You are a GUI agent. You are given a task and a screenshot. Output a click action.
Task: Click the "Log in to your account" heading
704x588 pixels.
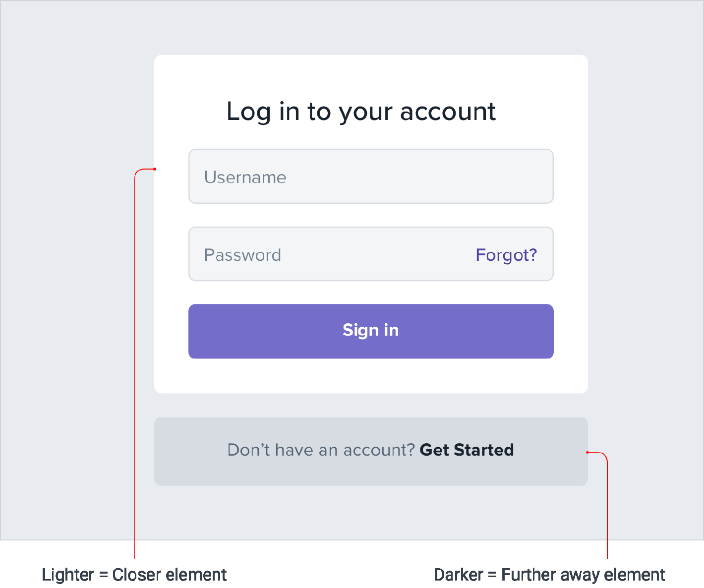(x=361, y=111)
